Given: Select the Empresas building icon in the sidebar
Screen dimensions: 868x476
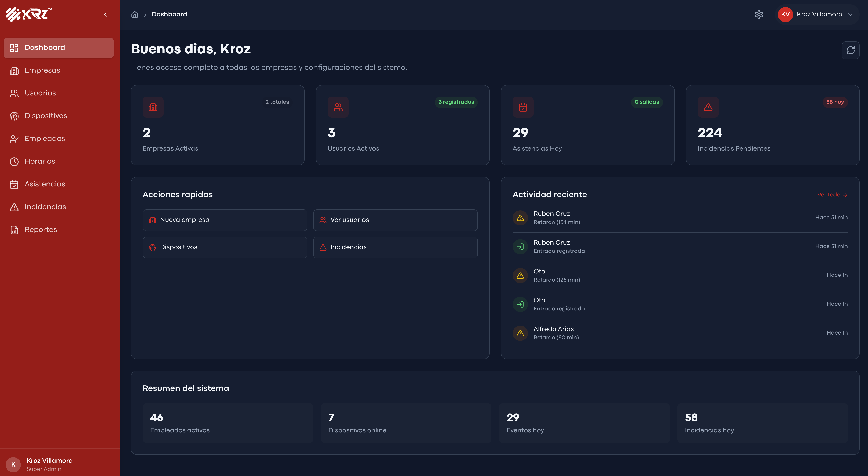Looking at the screenshot, I should point(14,70).
